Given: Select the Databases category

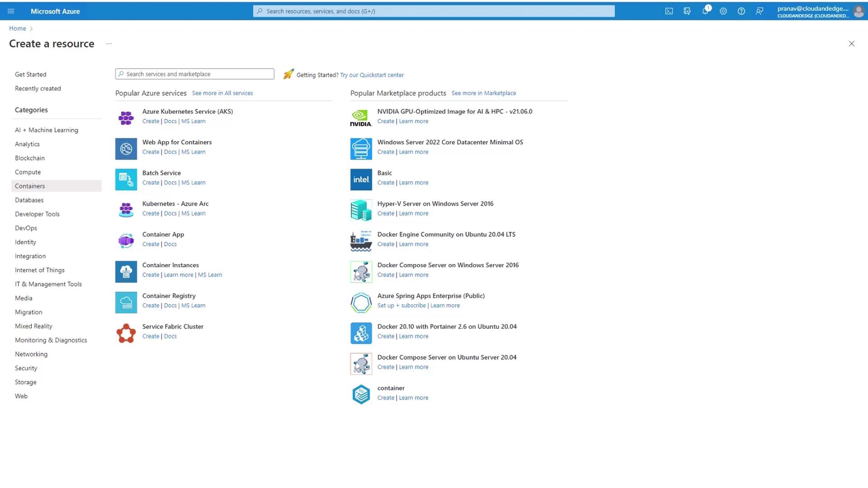Looking at the screenshot, I should pos(29,200).
